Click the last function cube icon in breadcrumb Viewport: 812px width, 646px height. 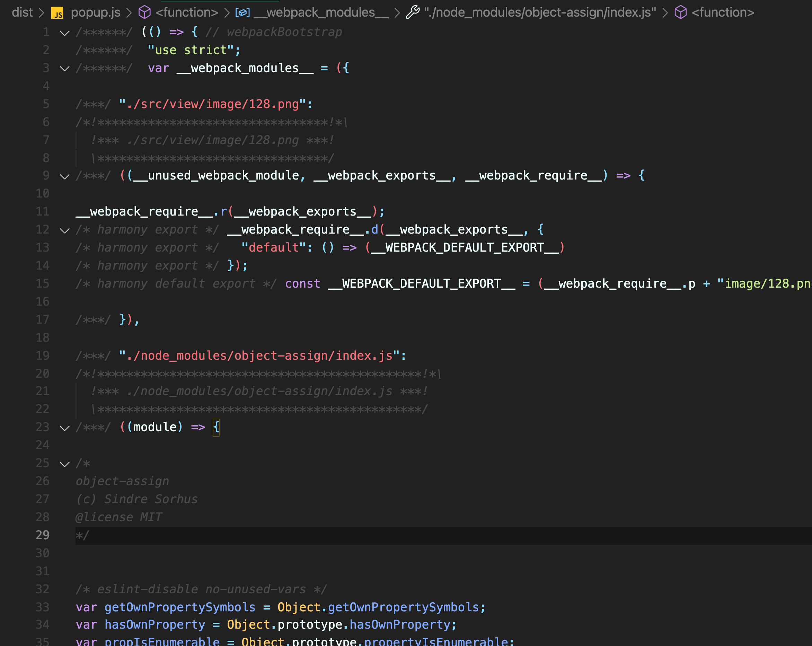[x=681, y=12]
